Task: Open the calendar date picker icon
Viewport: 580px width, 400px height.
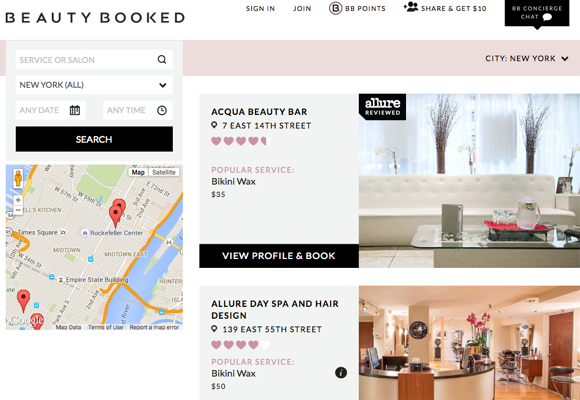Action: click(75, 110)
